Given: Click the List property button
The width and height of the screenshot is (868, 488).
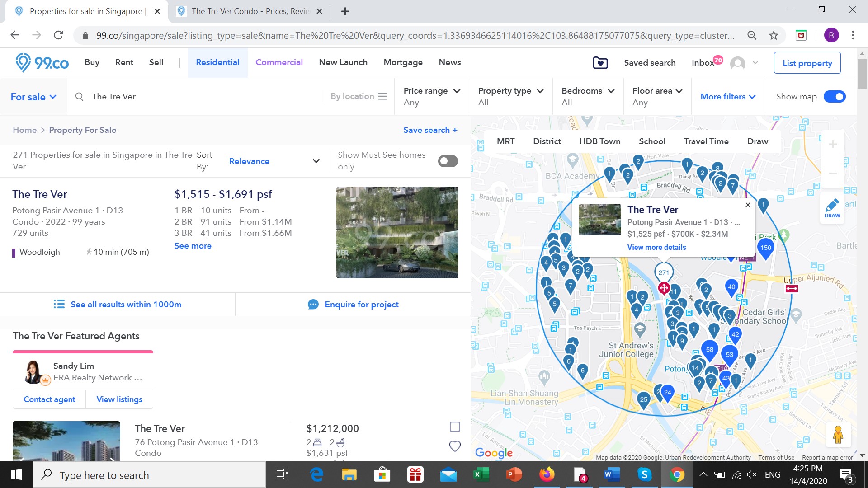Looking at the screenshot, I should pyautogui.click(x=807, y=63).
